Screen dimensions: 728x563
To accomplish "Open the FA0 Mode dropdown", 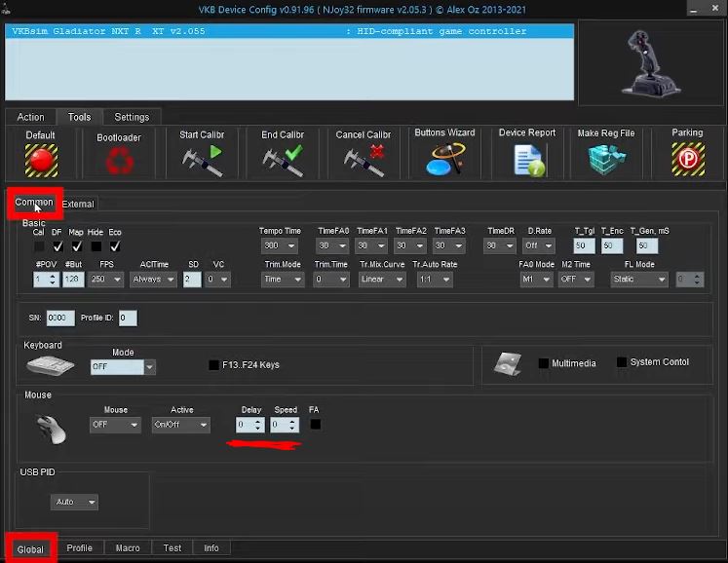I will [536, 279].
